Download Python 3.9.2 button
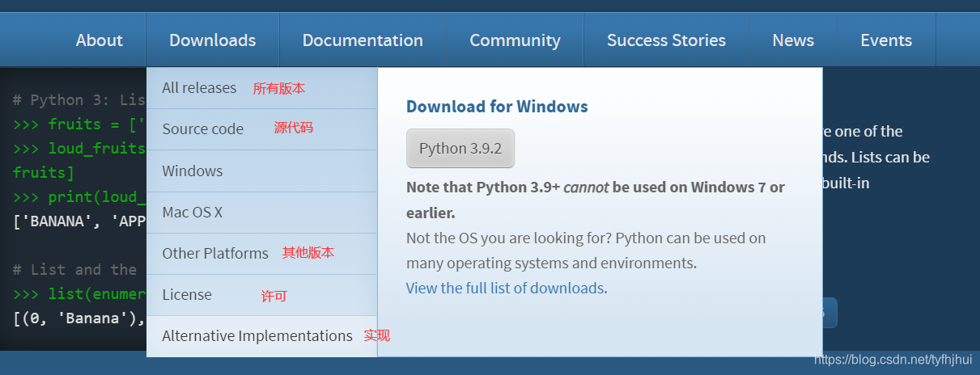The width and height of the screenshot is (980, 375). 460,149
